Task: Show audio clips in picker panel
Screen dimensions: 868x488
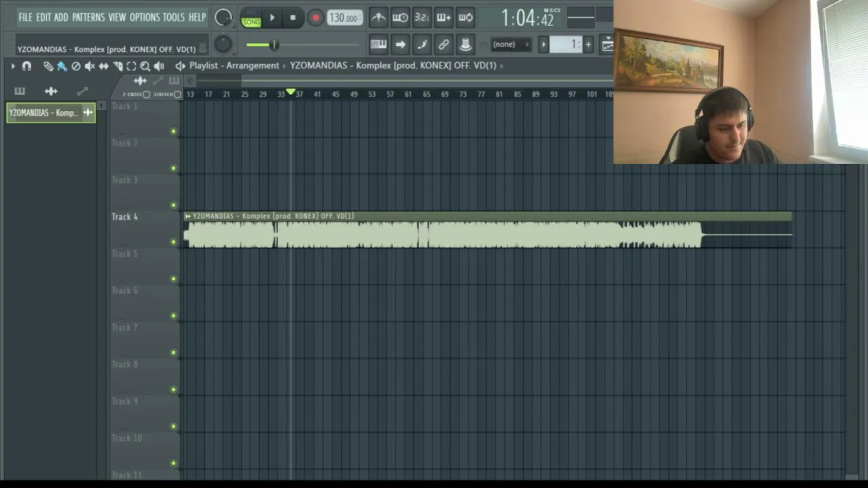Action: coord(51,91)
